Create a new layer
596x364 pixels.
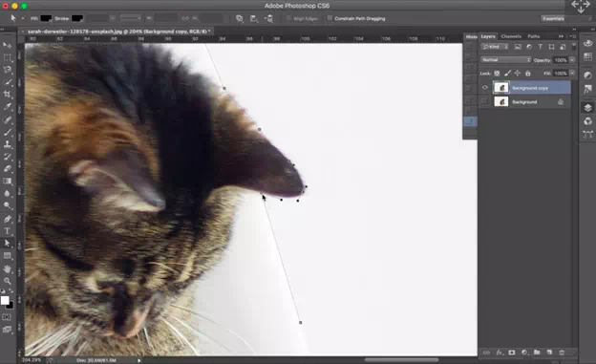coord(549,353)
